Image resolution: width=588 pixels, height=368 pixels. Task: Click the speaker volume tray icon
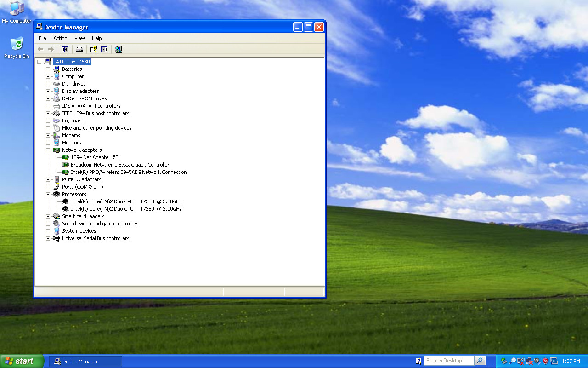point(537,361)
